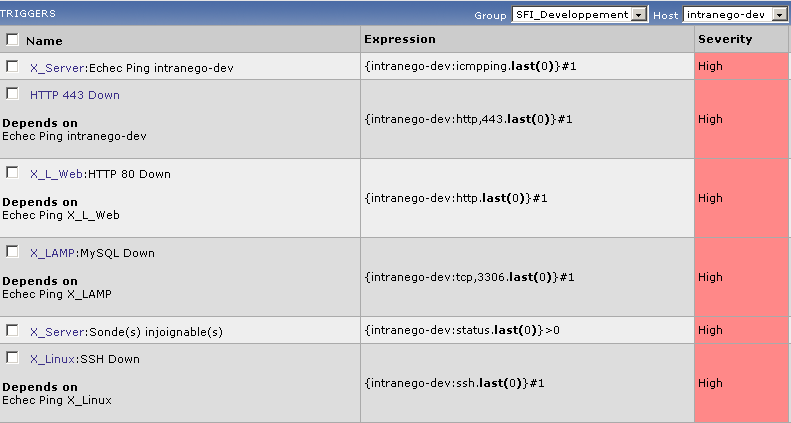Image resolution: width=791 pixels, height=423 pixels.
Task: Open the X_L_Web template link
Action: (57, 174)
